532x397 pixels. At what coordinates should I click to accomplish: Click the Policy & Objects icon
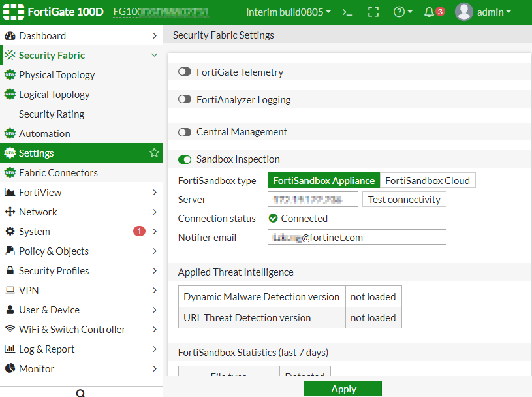tap(10, 251)
